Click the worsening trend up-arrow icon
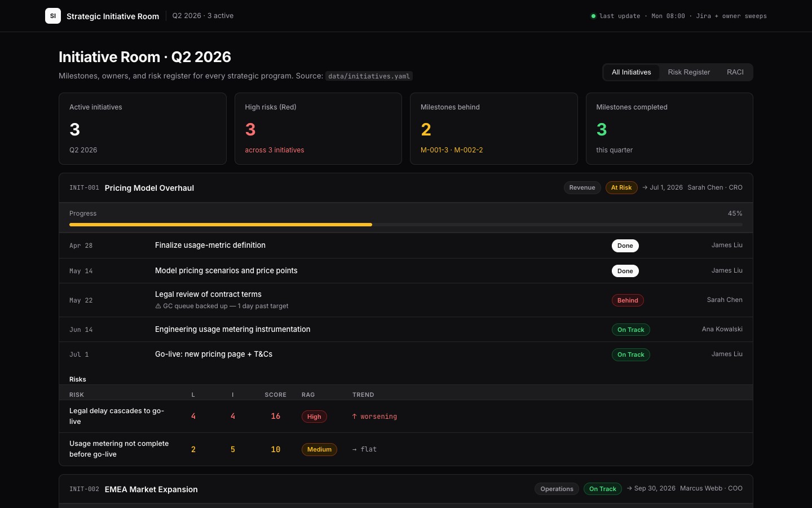Viewport: 812px width, 508px height. (355, 417)
